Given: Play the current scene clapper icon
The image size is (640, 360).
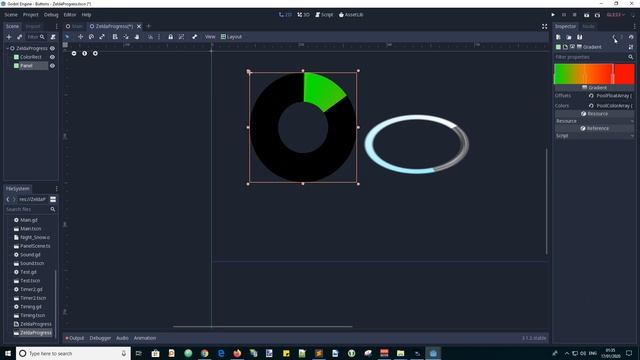Looking at the screenshot, I should [587, 15].
